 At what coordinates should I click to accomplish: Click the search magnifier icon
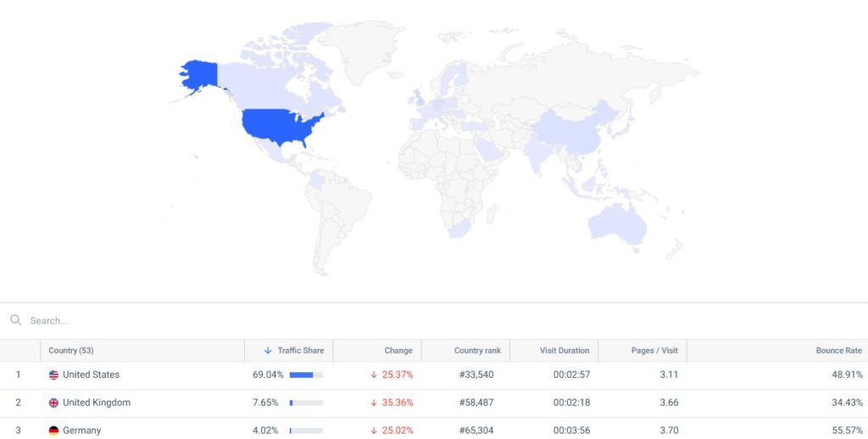15,320
